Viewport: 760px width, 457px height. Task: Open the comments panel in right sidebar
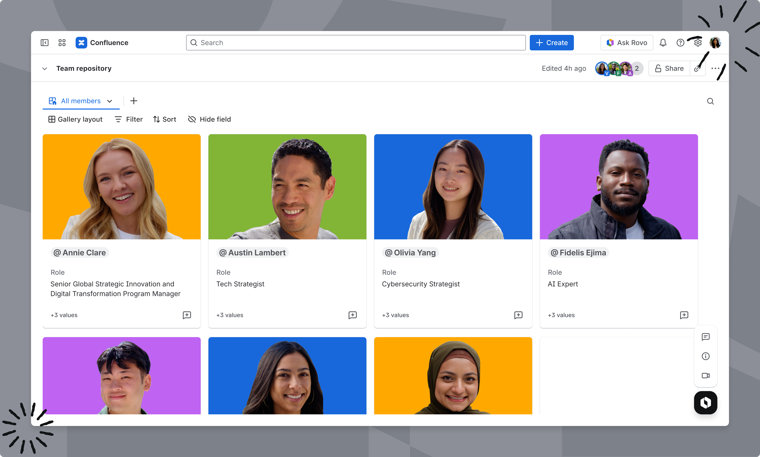pyautogui.click(x=705, y=337)
